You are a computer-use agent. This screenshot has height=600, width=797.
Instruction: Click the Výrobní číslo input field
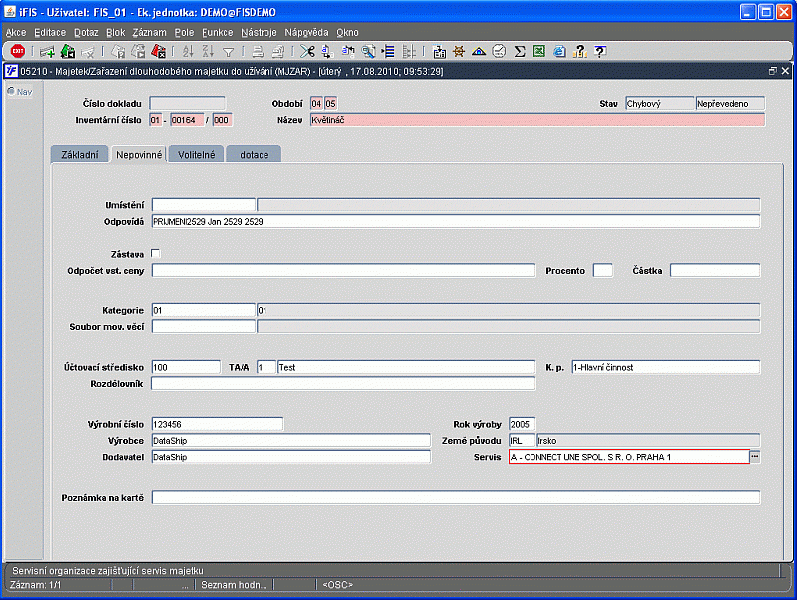point(217,424)
